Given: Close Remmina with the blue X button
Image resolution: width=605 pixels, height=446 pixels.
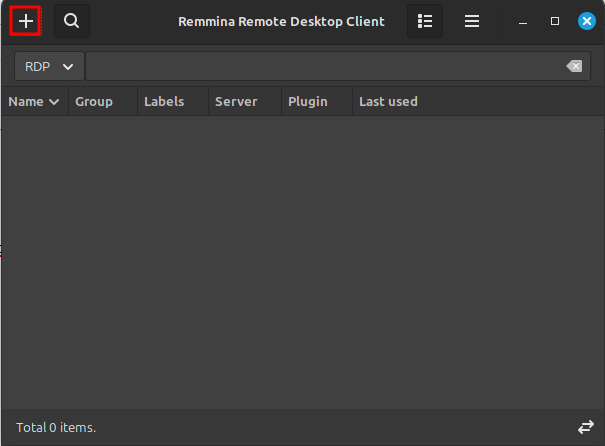Looking at the screenshot, I should tap(586, 21).
